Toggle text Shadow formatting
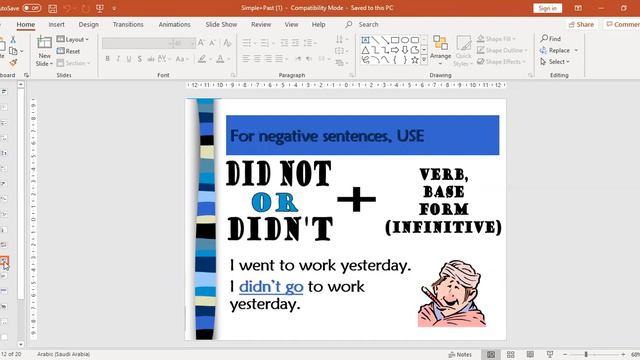This screenshot has height=360, width=640. point(140,59)
